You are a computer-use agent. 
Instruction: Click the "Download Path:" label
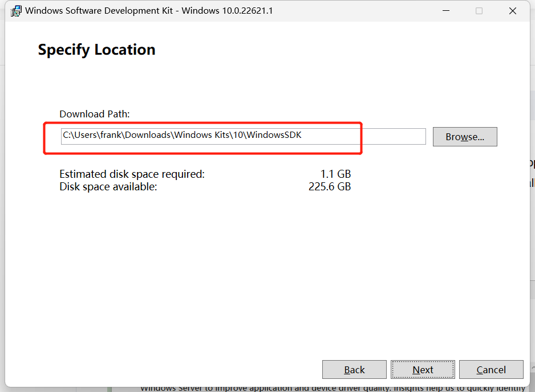point(95,114)
